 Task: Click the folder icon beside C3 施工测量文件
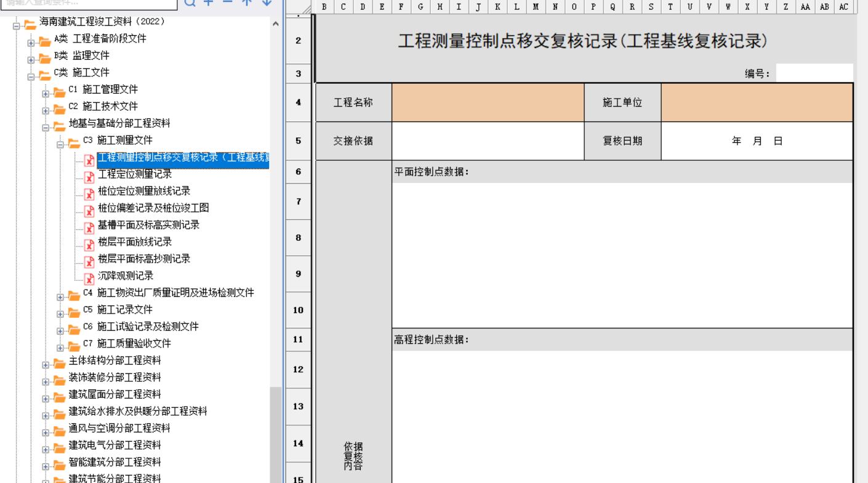74,143
